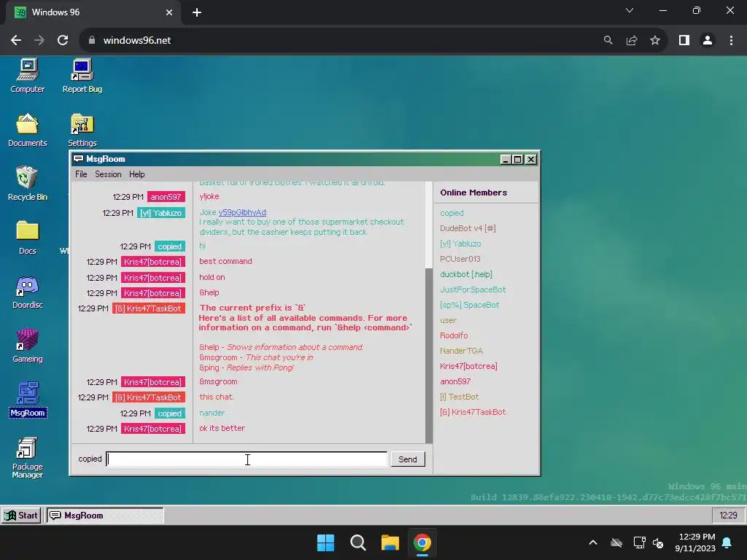Viewport: 747px width, 560px height.
Task: Open the Docs folder icon
Action: click(x=28, y=237)
